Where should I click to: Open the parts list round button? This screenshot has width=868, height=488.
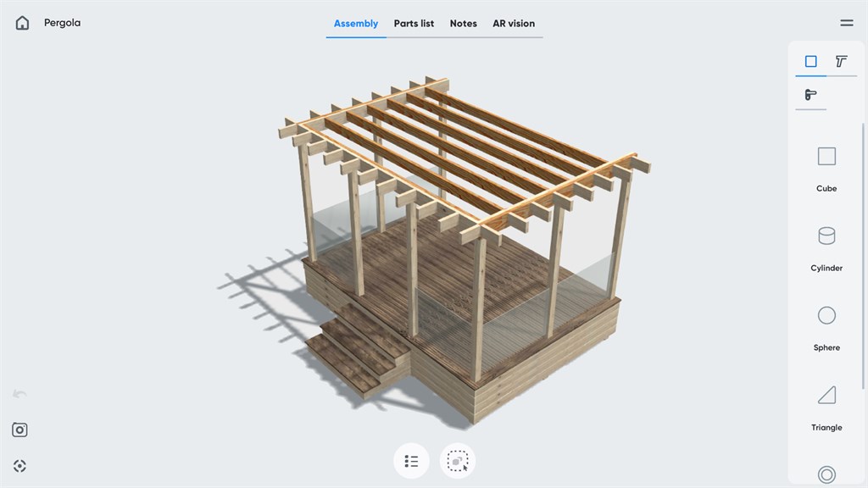click(411, 461)
